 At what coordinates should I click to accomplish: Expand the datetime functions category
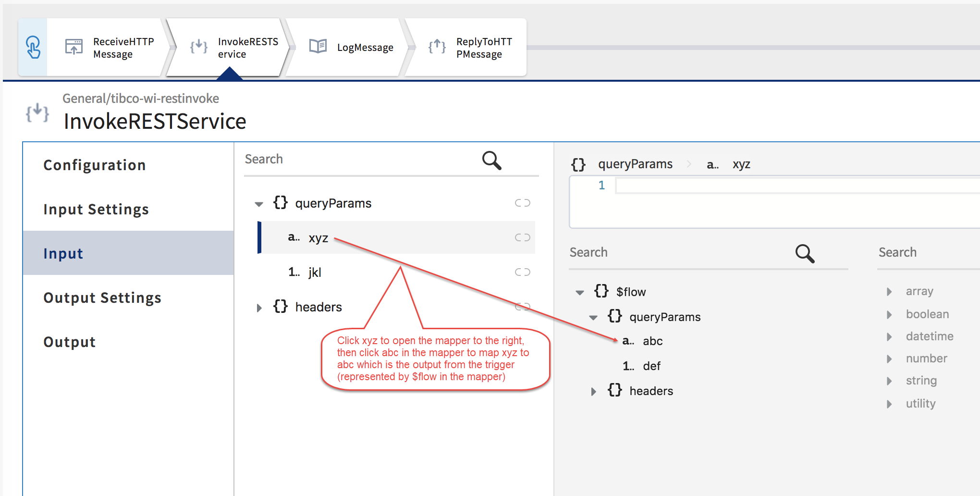889,337
